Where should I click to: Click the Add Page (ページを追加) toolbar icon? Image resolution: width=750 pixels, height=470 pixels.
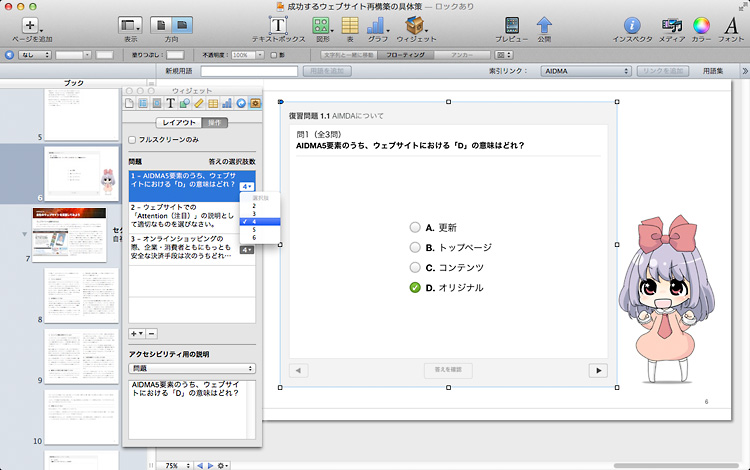[x=30, y=25]
